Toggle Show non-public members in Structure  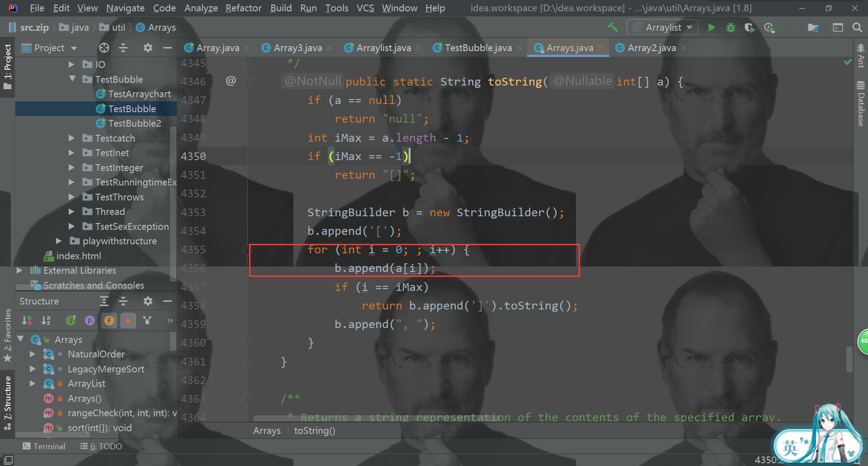point(128,321)
